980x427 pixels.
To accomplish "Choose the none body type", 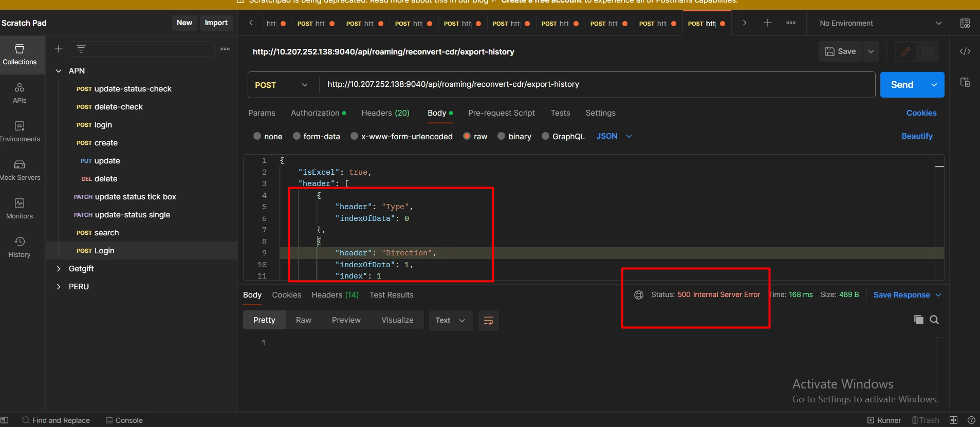I will (x=257, y=136).
